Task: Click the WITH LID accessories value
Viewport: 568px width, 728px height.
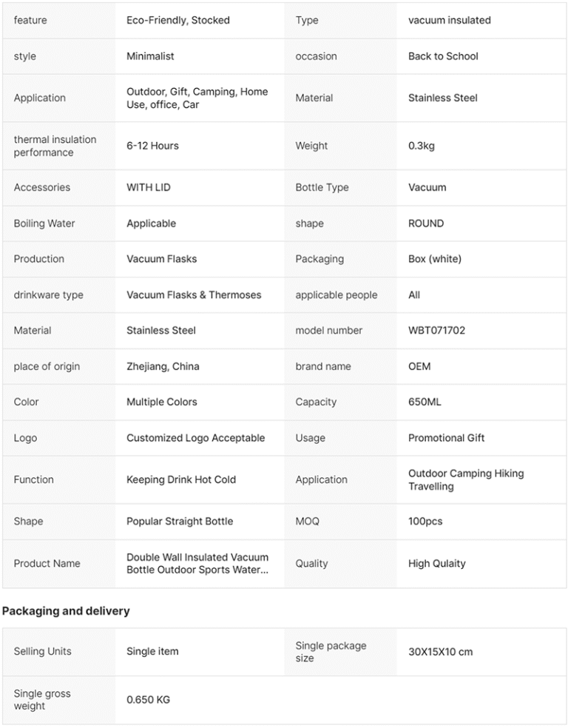Action: click(x=149, y=188)
